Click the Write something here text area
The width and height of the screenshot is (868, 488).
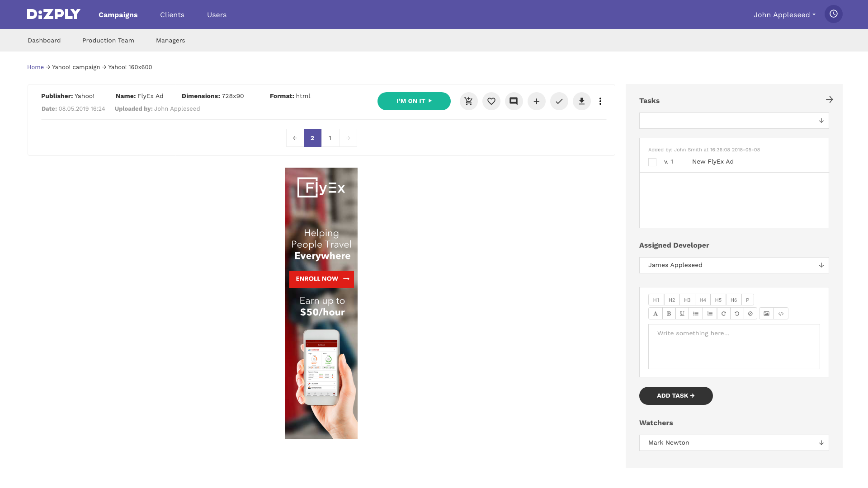pyautogui.click(x=734, y=347)
